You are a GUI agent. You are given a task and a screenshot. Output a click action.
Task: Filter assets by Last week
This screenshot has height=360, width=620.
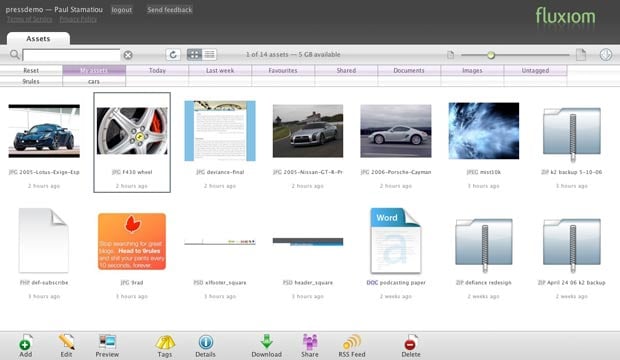(x=220, y=70)
